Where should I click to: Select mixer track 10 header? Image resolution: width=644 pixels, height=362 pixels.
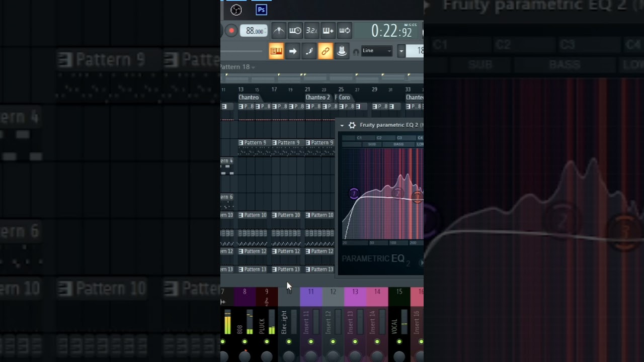[289, 297]
